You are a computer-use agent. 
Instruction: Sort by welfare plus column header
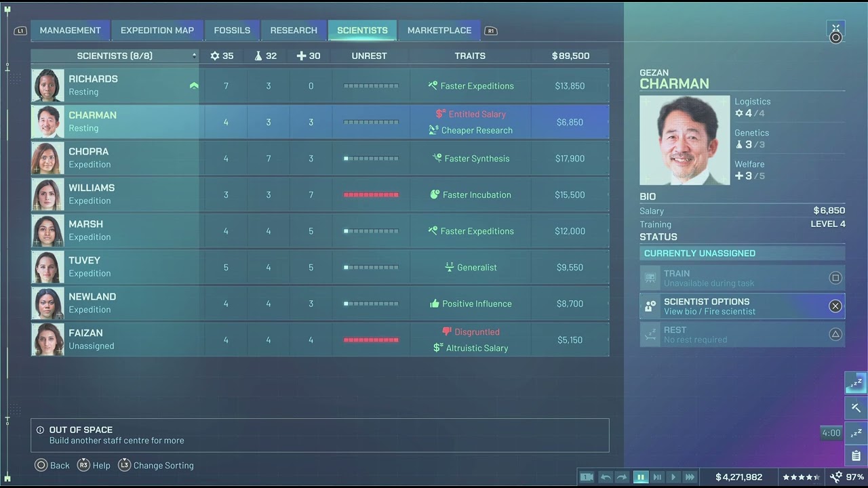coord(309,56)
